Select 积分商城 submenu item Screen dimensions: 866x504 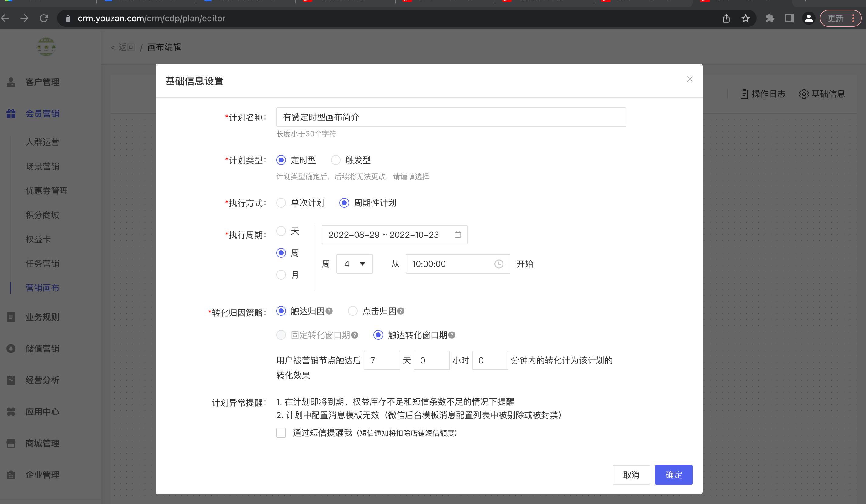(42, 215)
